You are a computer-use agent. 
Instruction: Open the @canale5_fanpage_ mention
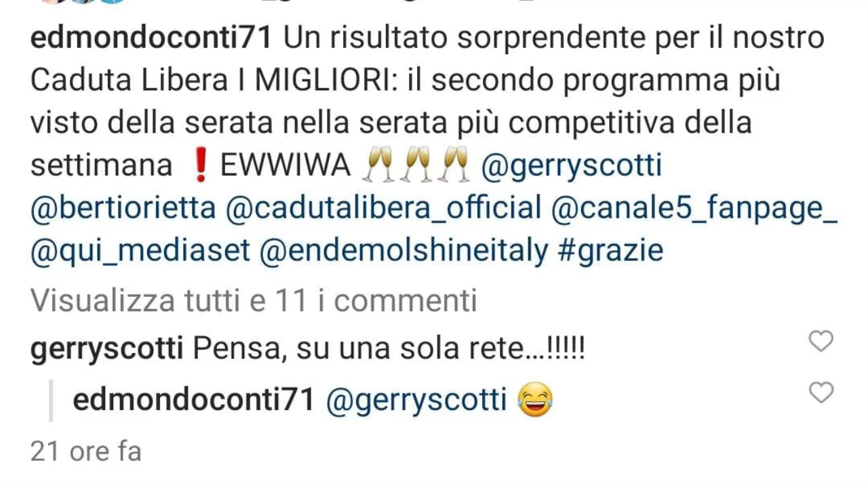pyautogui.click(x=694, y=209)
